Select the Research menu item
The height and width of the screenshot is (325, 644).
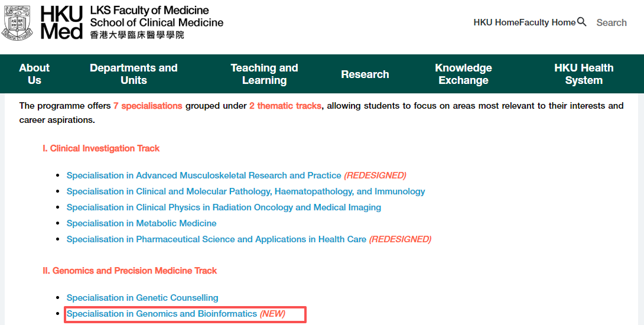[365, 74]
